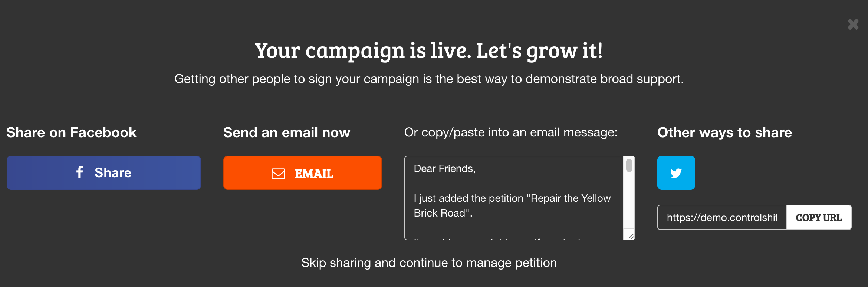Click the COPY URL button
Screen dimensions: 868x287
click(x=819, y=217)
